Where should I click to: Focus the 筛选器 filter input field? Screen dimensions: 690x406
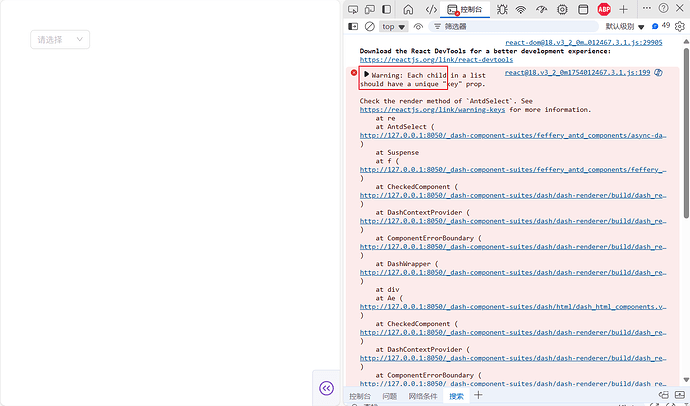[x=513, y=26]
